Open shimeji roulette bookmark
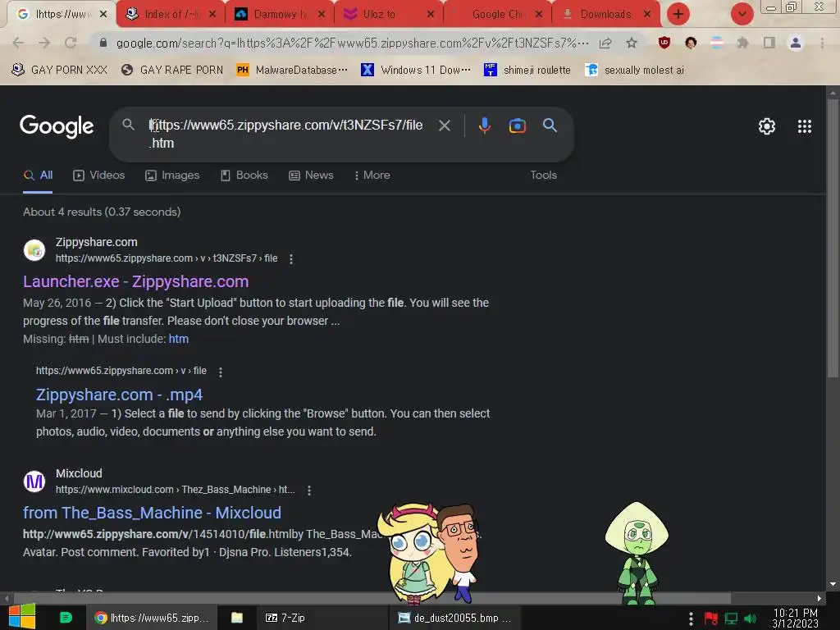 [x=527, y=71]
